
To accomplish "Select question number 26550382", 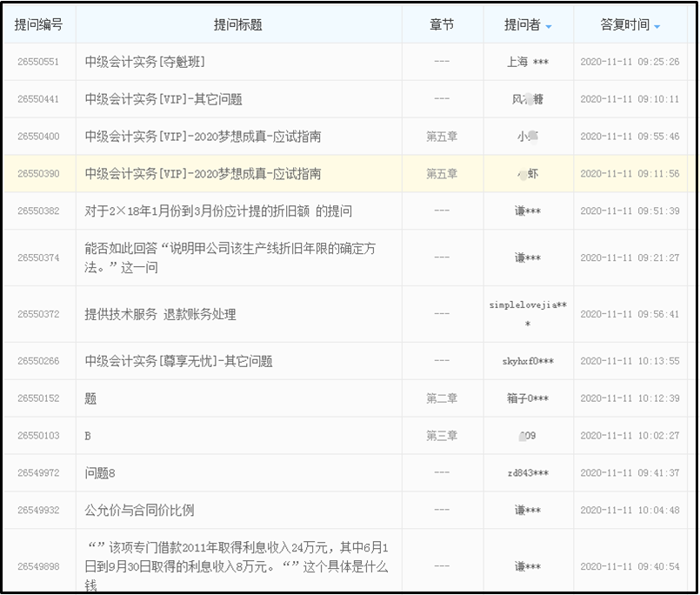I will pos(38,211).
